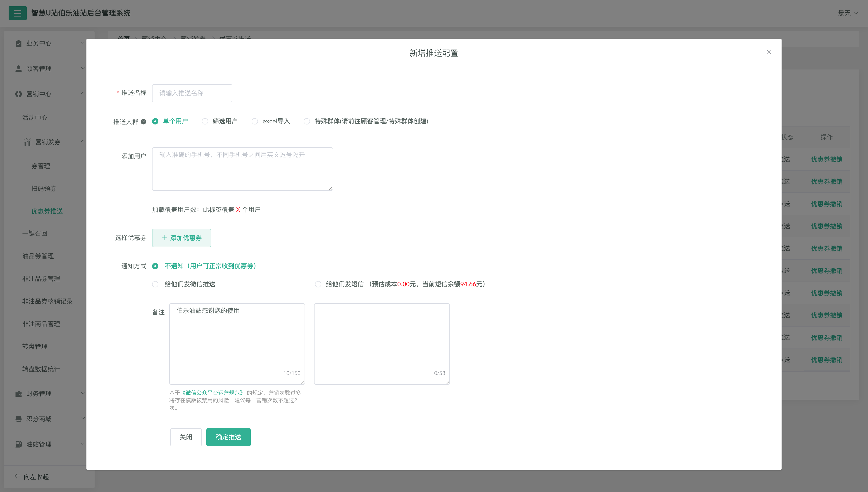Viewport: 868px width, 492px height.
Task: Open 转盘数据统计 in the sidebar
Action: click(41, 369)
